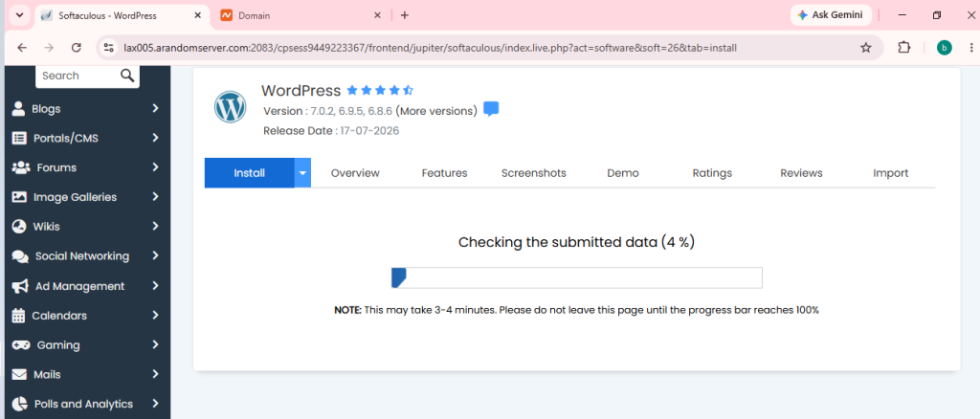
Task: Reload the page with the browser refresh button
Action: click(x=77, y=48)
